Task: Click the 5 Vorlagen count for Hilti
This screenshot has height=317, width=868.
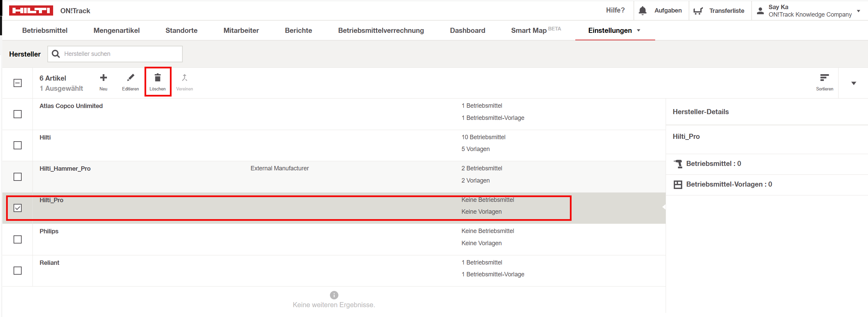Action: click(475, 149)
